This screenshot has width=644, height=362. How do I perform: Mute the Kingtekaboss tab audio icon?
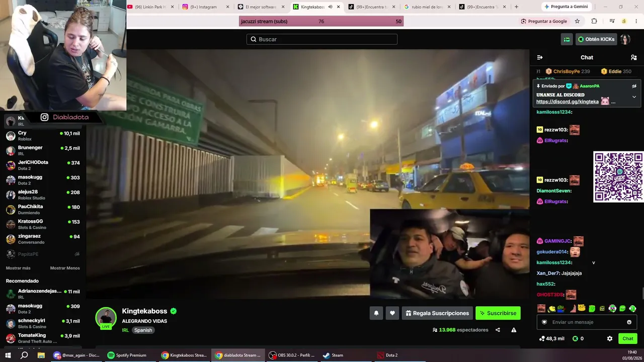pyautogui.click(x=330, y=7)
